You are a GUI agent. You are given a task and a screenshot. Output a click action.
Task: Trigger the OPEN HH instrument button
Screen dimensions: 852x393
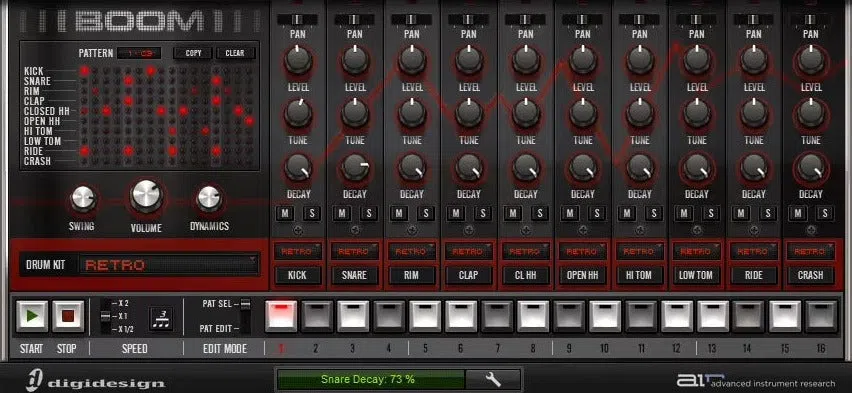point(582,275)
